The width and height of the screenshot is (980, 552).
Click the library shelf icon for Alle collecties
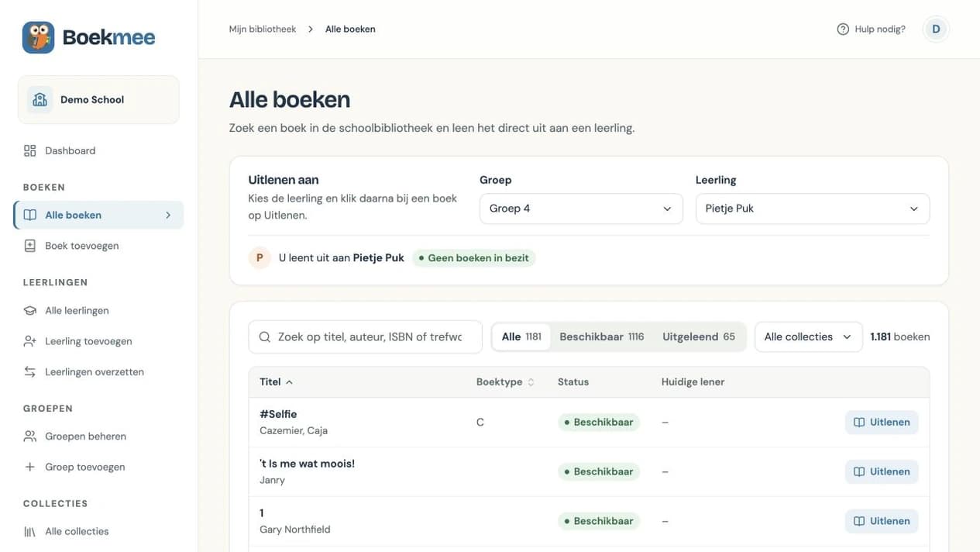[30, 531]
